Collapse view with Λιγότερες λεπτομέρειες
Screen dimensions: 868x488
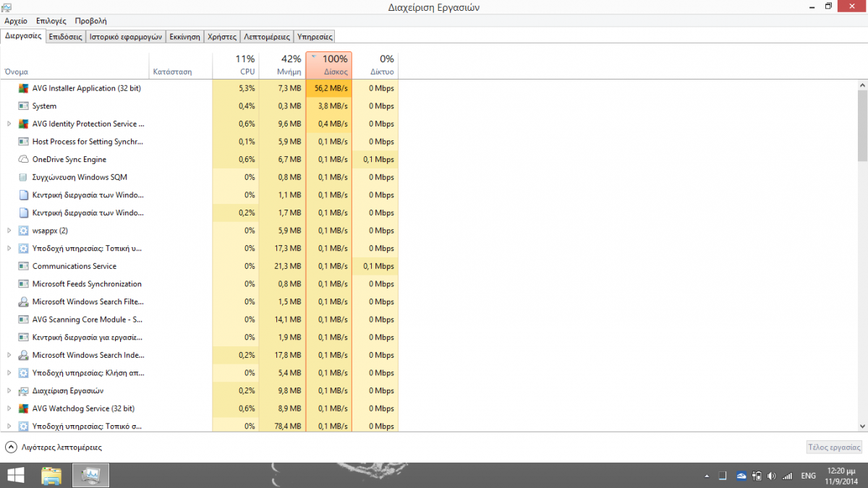[x=54, y=448]
